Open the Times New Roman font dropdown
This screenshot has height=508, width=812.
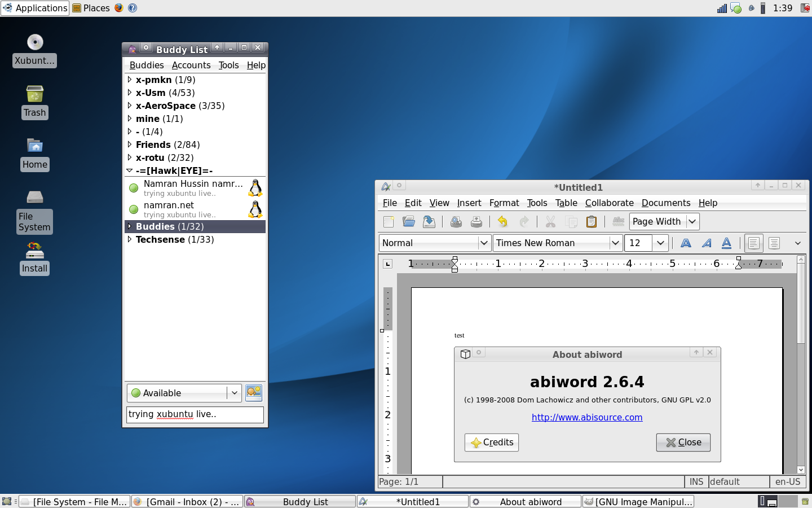615,243
